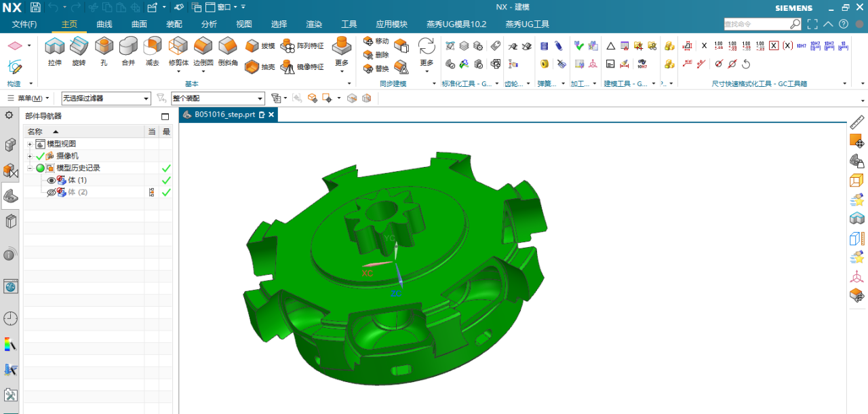Image resolution: width=868 pixels, height=414 pixels.
Task: Collapse the 模型历史记录 tree node
Action: click(x=30, y=168)
